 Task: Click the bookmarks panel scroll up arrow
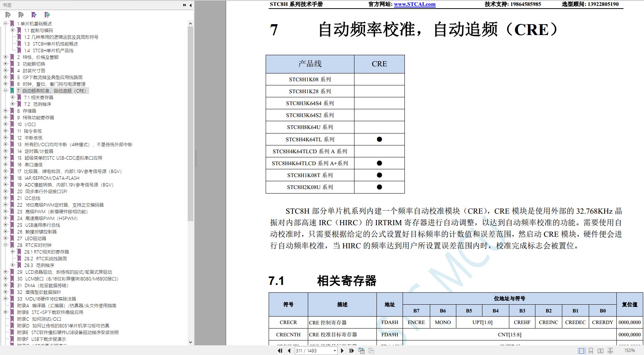(190, 23)
